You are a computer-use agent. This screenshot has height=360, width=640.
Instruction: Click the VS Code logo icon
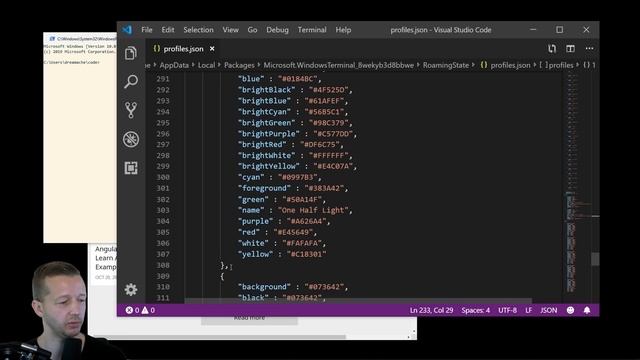[x=127, y=30]
